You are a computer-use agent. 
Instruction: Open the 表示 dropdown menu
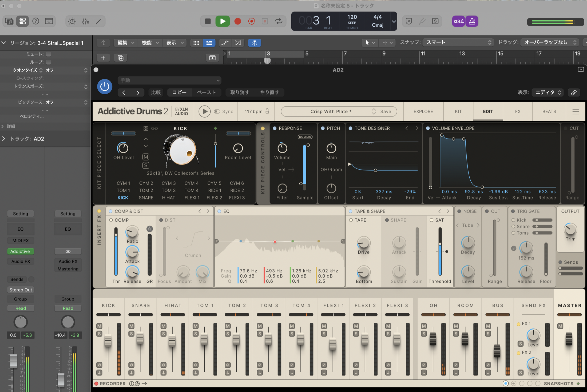174,43
